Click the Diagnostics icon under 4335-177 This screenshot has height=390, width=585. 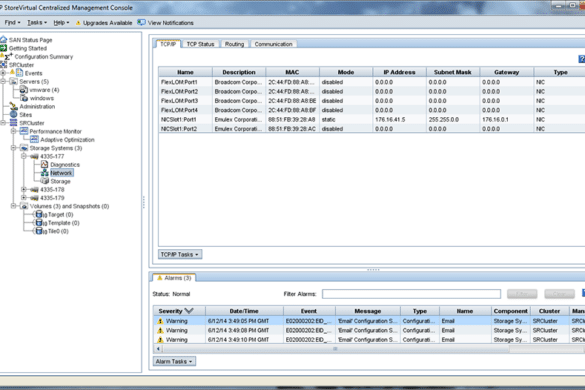point(45,164)
